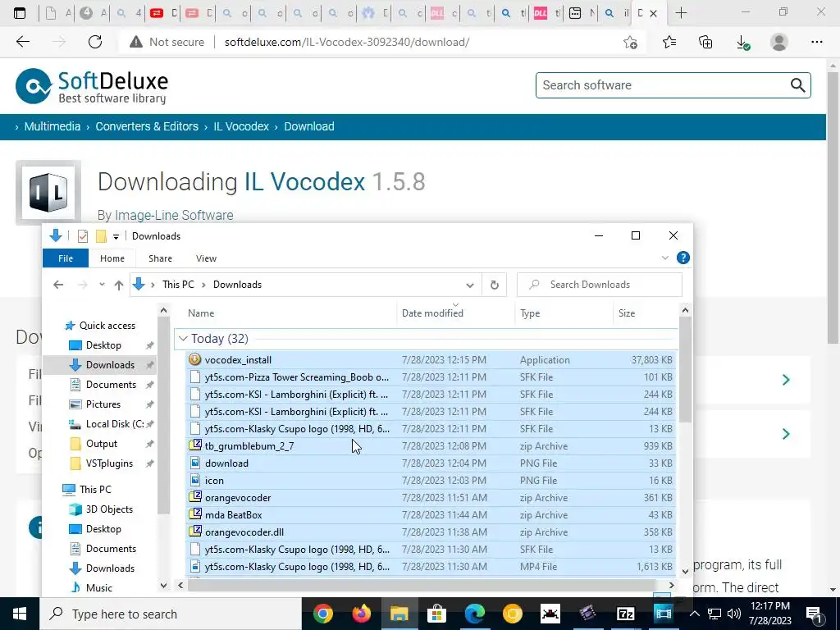Select tb_grumblebum_2_7 zip file
Screen dimensions: 840x630
[431, 446]
